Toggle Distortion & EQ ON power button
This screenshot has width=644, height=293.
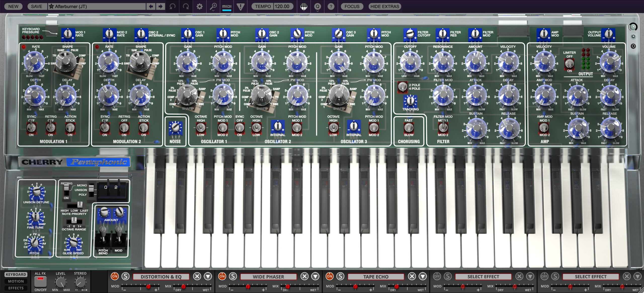click(114, 276)
